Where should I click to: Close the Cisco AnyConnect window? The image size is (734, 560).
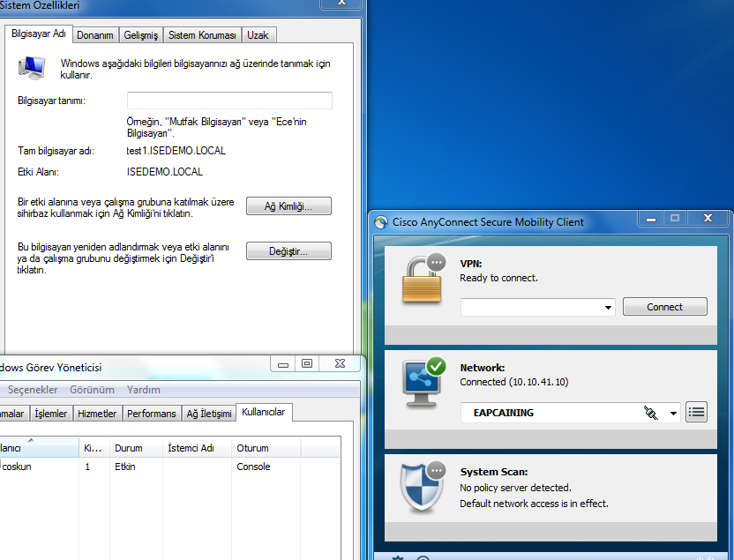tap(708, 219)
